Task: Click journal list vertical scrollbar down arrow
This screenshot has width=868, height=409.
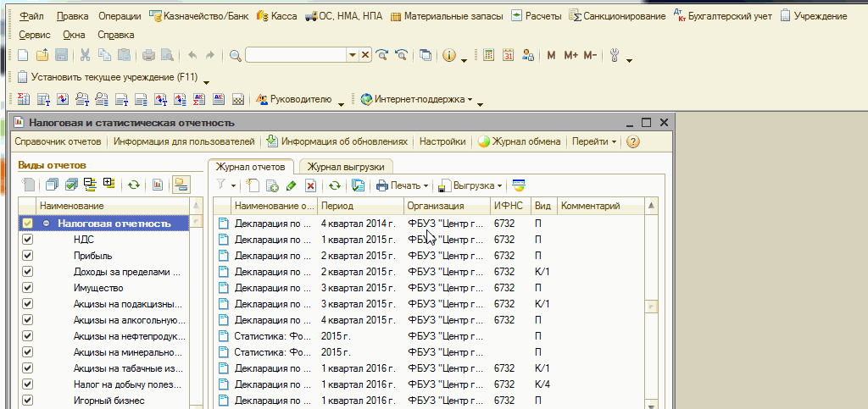Action: [x=652, y=405]
